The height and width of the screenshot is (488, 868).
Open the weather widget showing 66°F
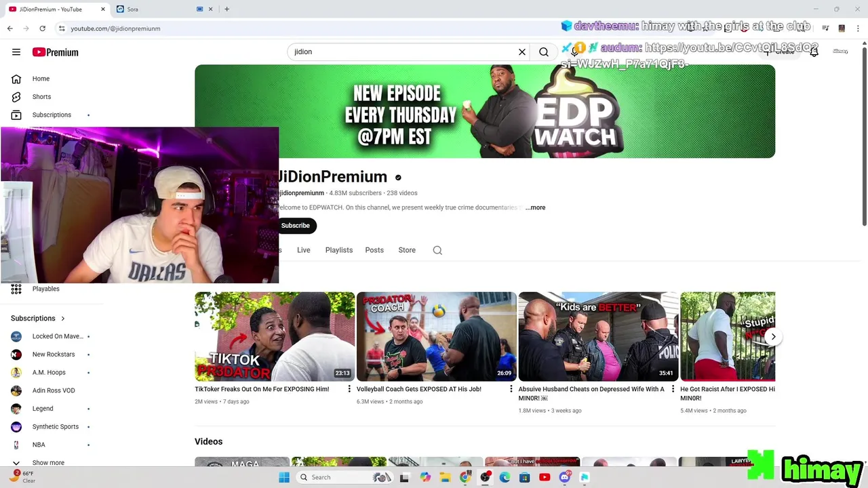pos(23,476)
